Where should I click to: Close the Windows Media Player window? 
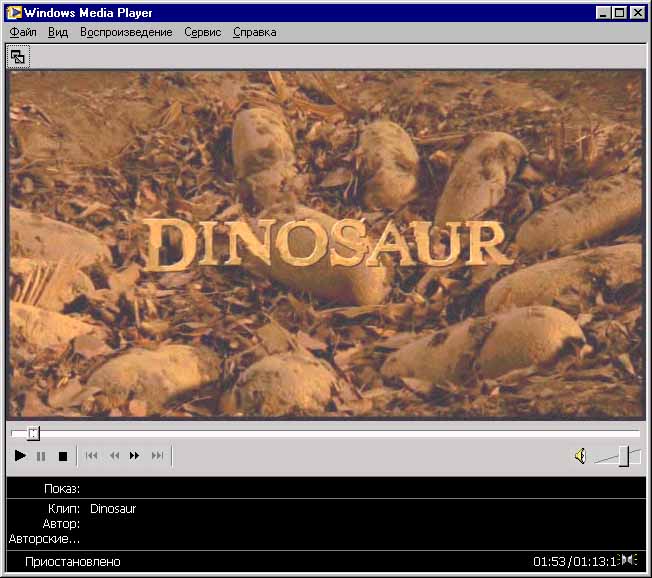coord(637,13)
